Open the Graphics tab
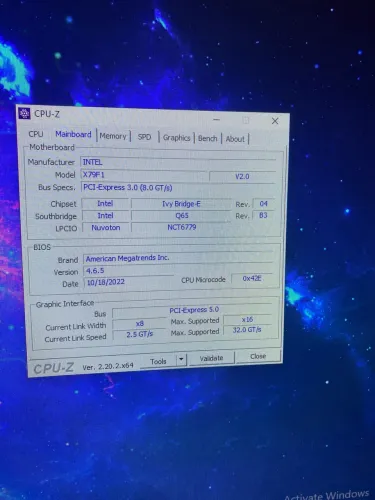 176,138
